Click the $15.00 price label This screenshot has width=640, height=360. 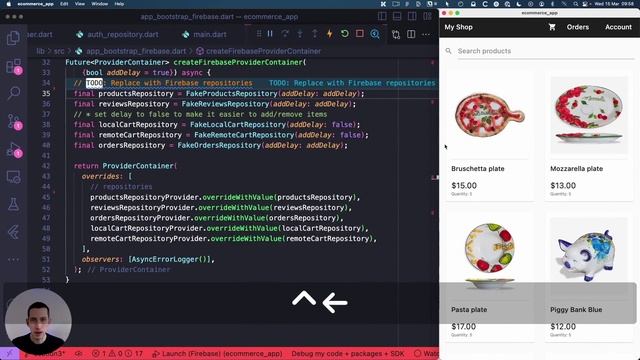click(464, 185)
